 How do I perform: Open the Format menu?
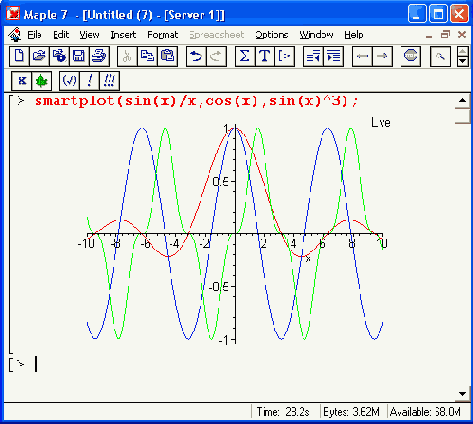[163, 35]
